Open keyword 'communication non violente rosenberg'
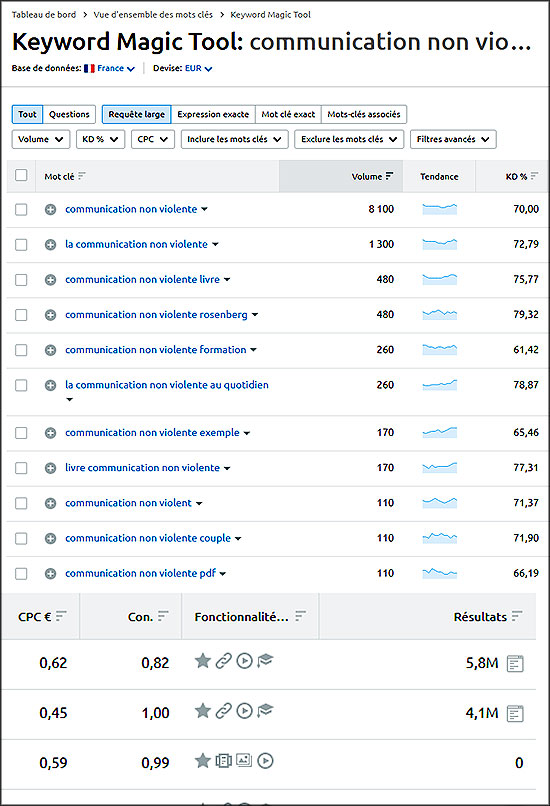 click(x=156, y=315)
